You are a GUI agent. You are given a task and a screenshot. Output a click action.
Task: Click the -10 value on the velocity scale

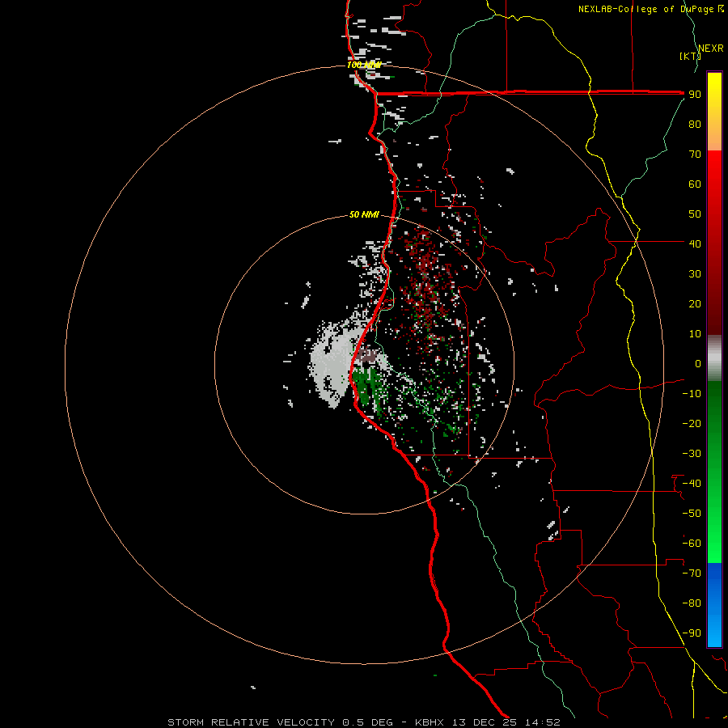point(692,394)
